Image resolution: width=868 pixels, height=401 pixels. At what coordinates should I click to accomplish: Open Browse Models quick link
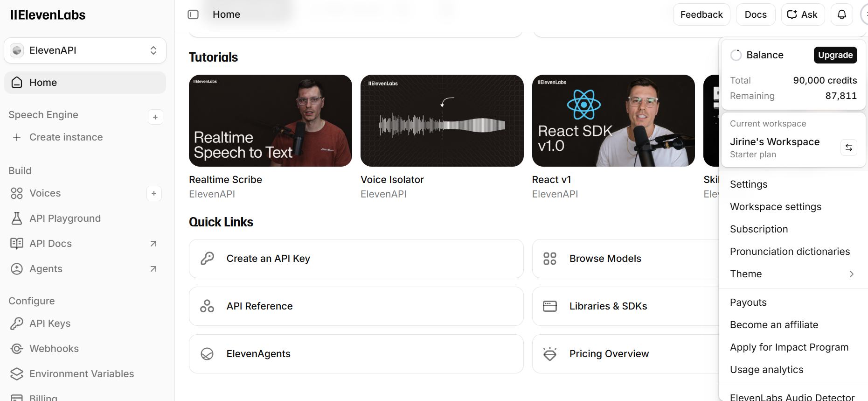(x=625, y=259)
